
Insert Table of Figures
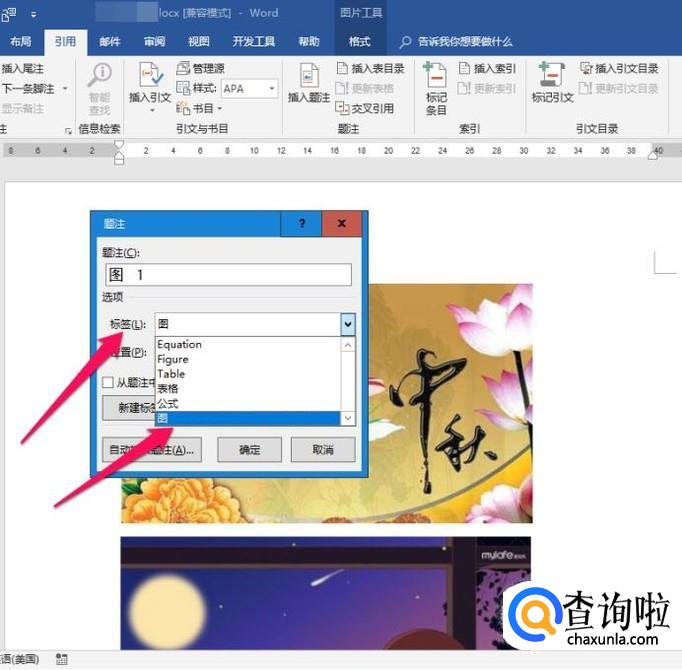coord(371,68)
